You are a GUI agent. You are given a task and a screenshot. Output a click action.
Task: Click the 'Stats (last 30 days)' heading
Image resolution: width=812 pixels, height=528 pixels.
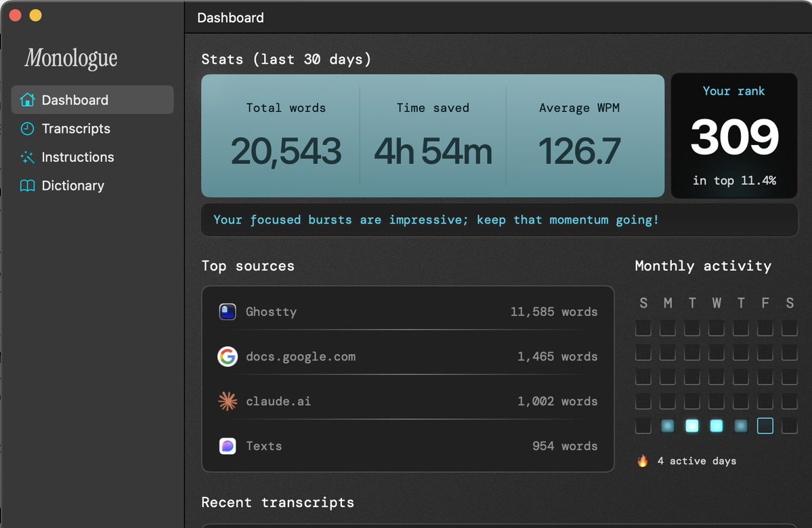tap(286, 59)
